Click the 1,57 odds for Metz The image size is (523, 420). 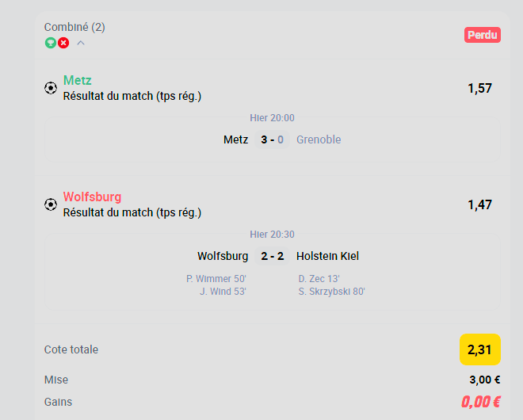479,89
